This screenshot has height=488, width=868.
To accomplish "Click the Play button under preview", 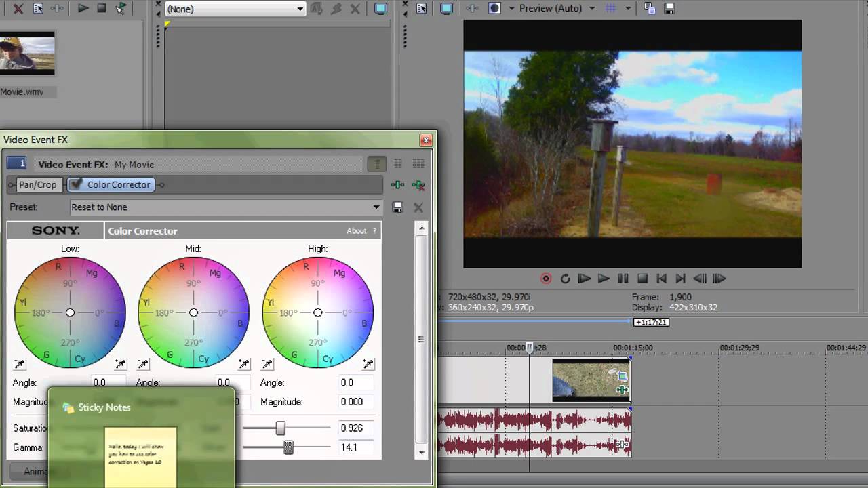I will [604, 279].
